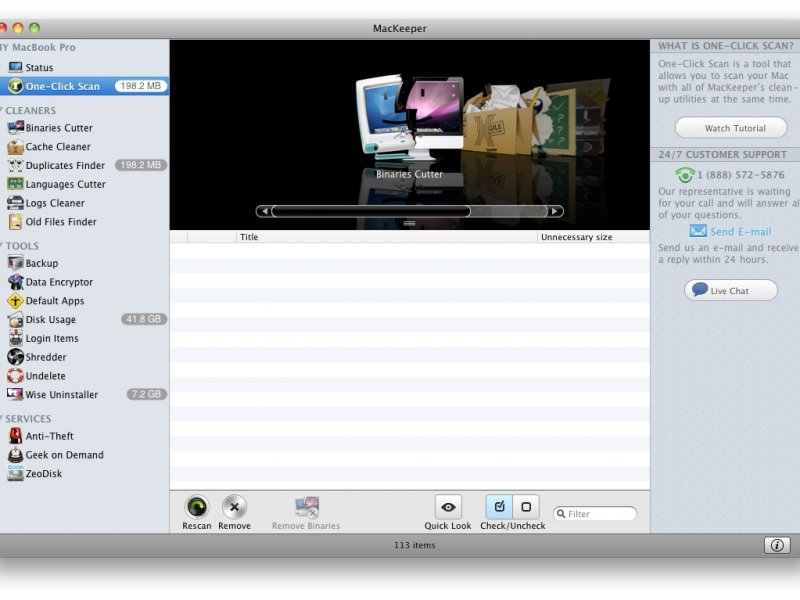
Task: Click the cover flow scrollbar thumb
Action: pos(371,211)
